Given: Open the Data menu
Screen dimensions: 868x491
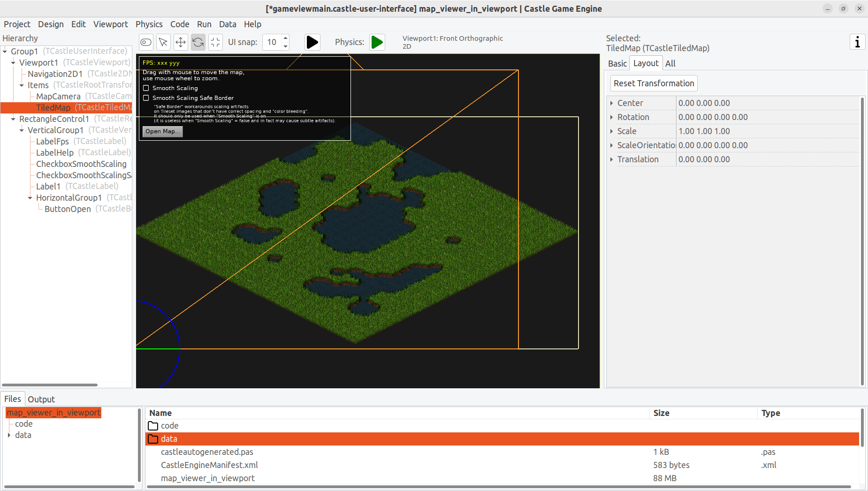Looking at the screenshot, I should pos(228,24).
